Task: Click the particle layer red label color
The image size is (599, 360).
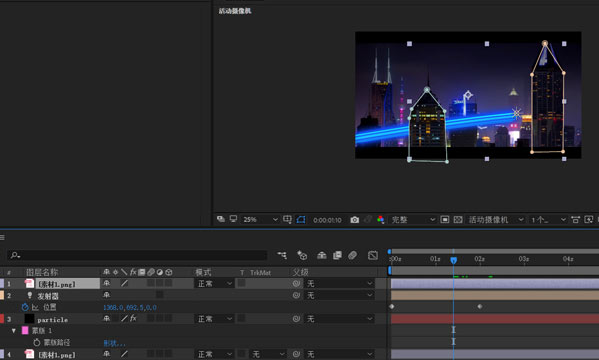Action: pyautogui.click(x=2, y=319)
